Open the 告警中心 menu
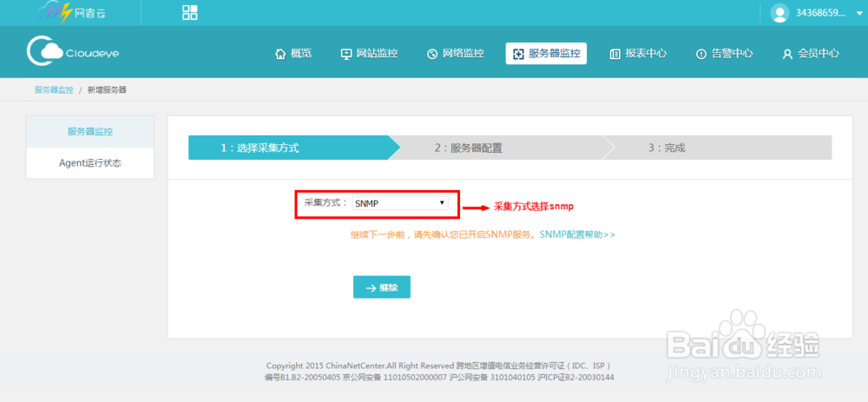The height and width of the screenshot is (402, 868). pos(724,54)
